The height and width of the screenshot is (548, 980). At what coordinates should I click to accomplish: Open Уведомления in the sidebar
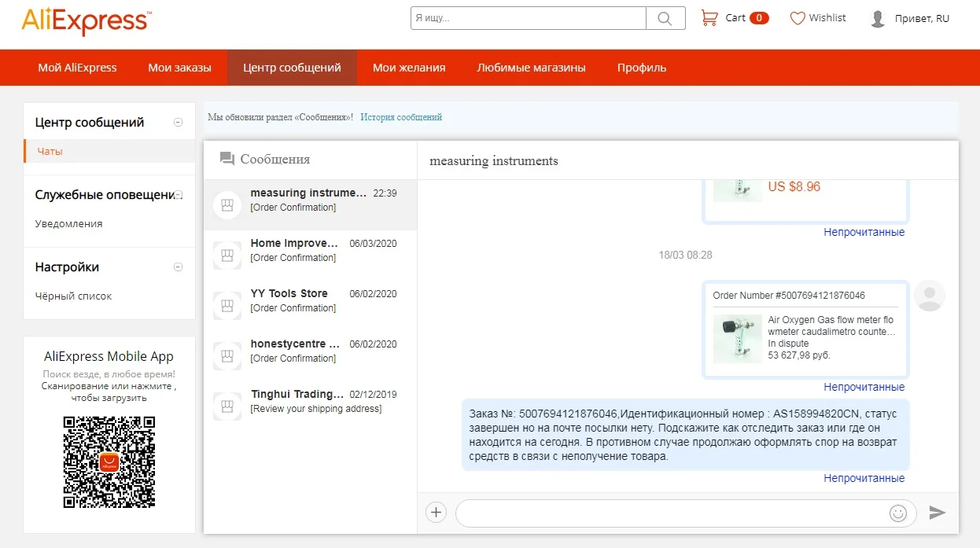coord(69,223)
